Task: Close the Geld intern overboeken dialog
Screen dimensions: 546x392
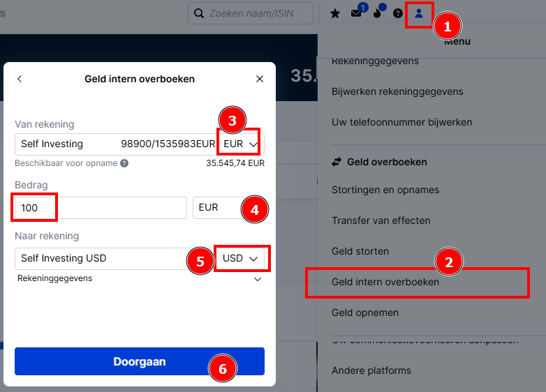Action: 260,79
